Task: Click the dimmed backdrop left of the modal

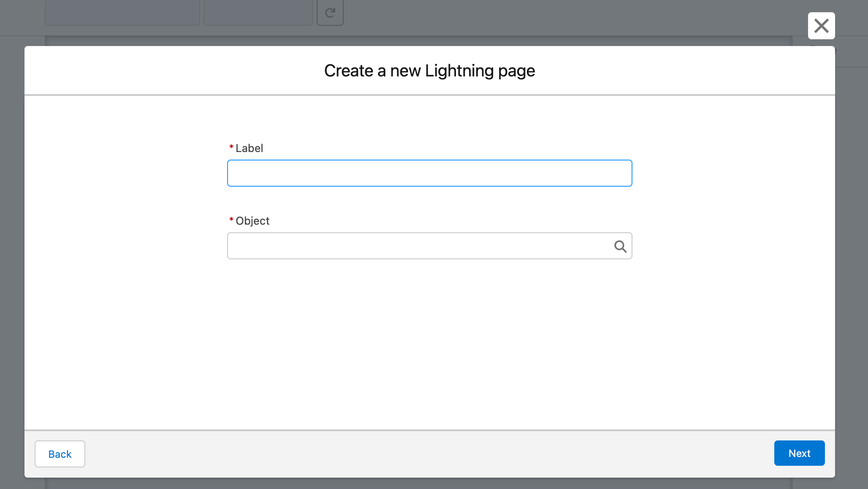Action: tap(12, 253)
